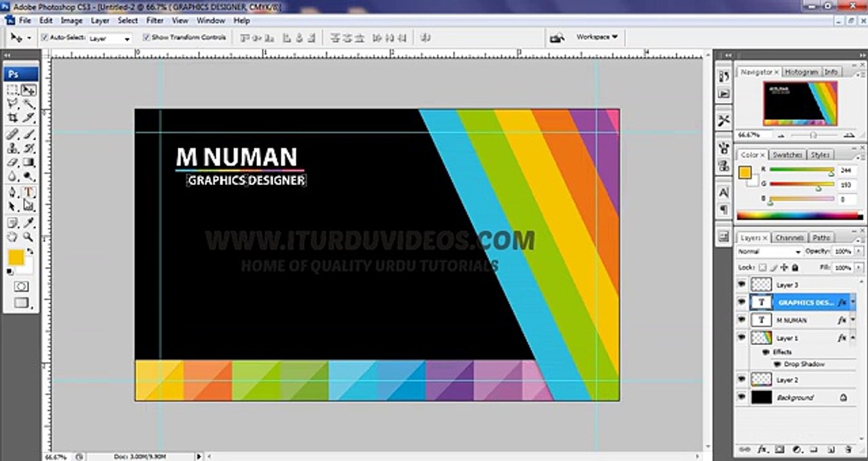868x461 pixels.
Task: Switch to the Swatches tab
Action: [787, 155]
